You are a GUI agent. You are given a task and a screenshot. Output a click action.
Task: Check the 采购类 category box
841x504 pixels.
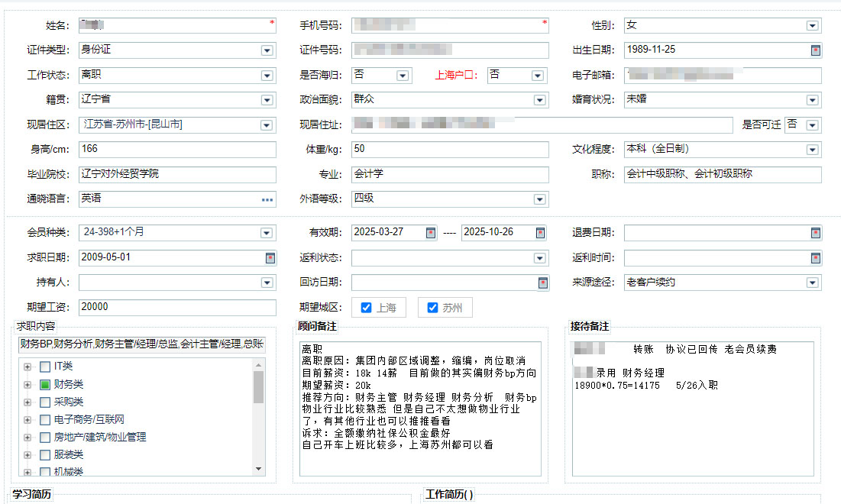[45, 402]
